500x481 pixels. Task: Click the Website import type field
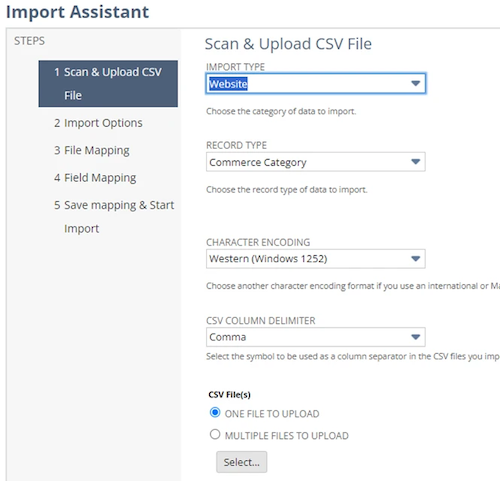(x=315, y=83)
